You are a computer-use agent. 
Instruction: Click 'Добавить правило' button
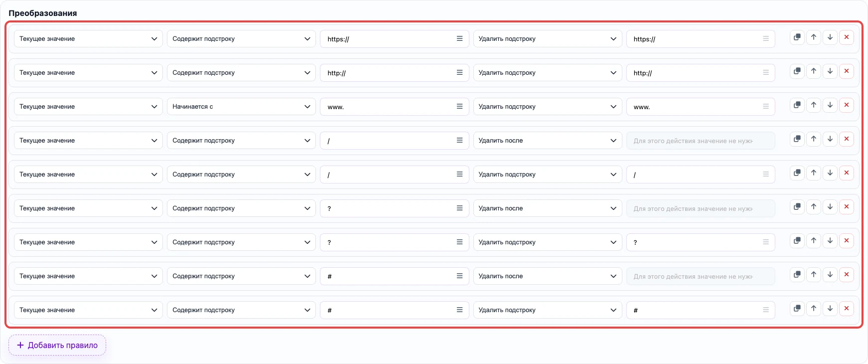(x=57, y=345)
